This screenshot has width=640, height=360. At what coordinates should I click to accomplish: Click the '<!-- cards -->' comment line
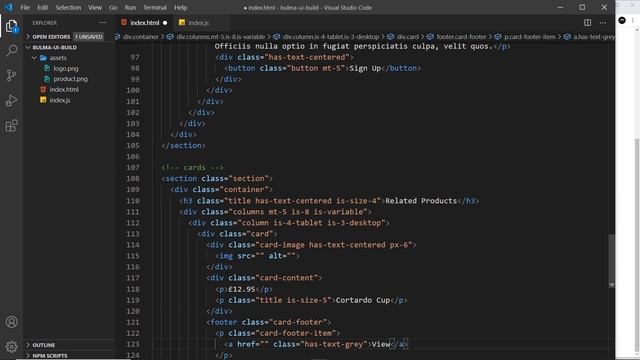(192, 168)
